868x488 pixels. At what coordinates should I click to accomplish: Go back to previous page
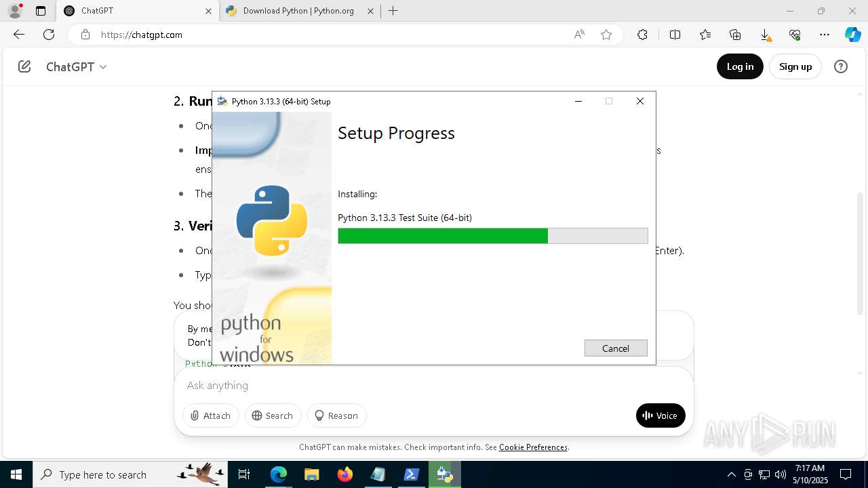[18, 35]
